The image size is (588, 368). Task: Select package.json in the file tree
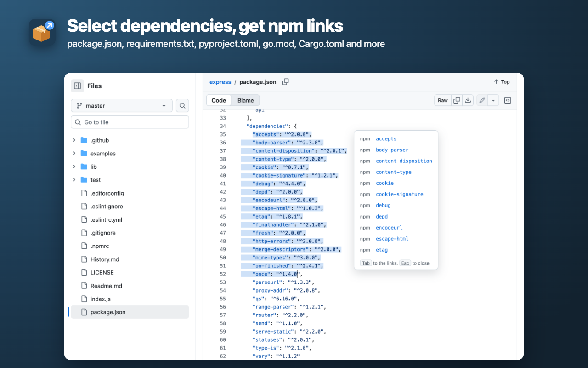(x=130, y=312)
